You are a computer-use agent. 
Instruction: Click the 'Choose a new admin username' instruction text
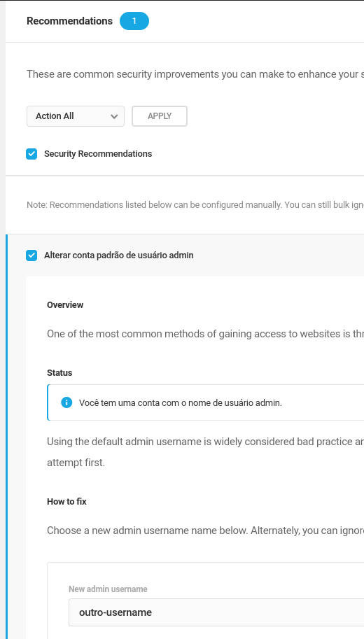[205, 531]
